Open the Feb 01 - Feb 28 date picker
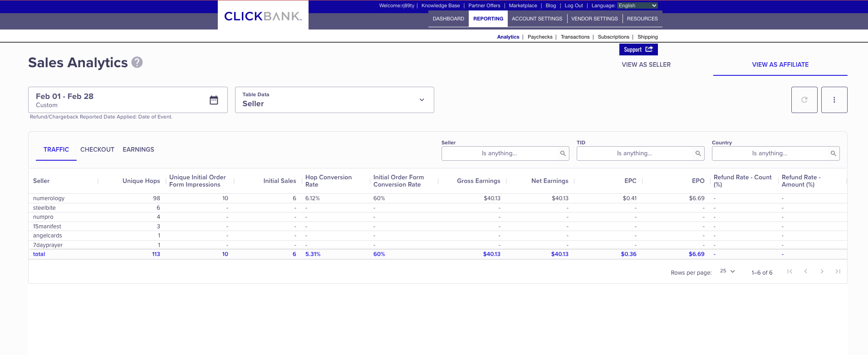Screen dimensions: 868x355 pos(128,100)
